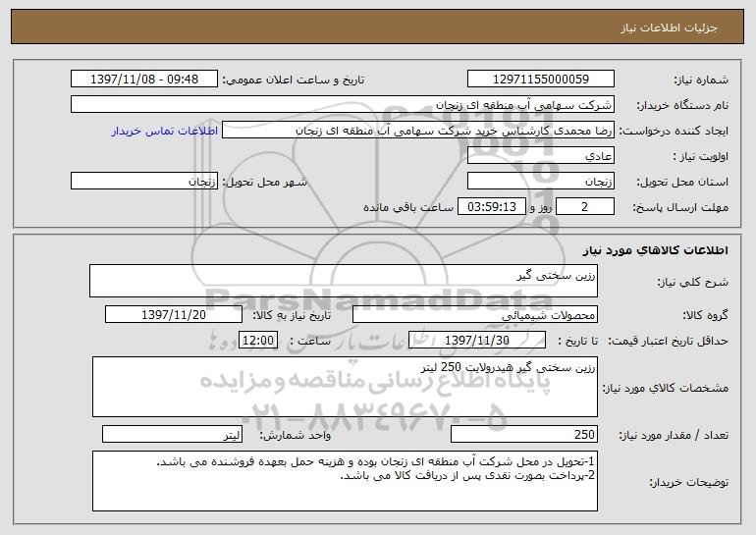Select the label ساعت before the 12:00 field
This screenshot has height=535, width=756.
point(310,342)
